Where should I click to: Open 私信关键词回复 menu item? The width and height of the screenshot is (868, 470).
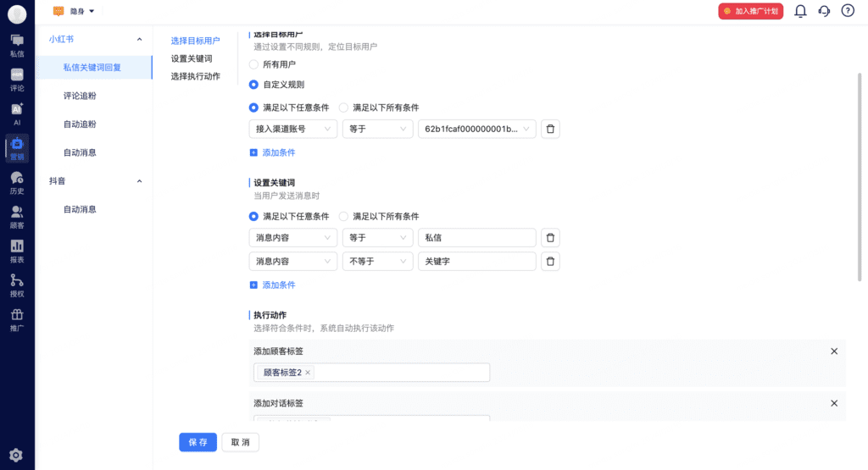pyautogui.click(x=93, y=68)
